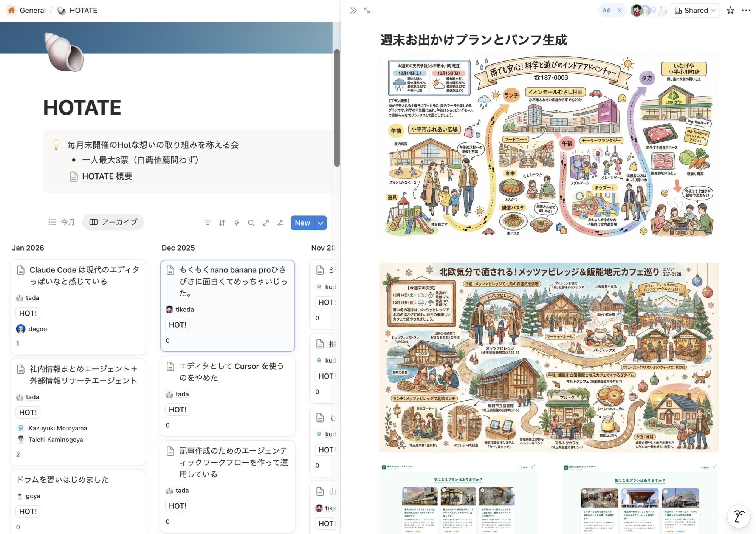
Task: Click the HOTATE page title
Action: (x=82, y=108)
